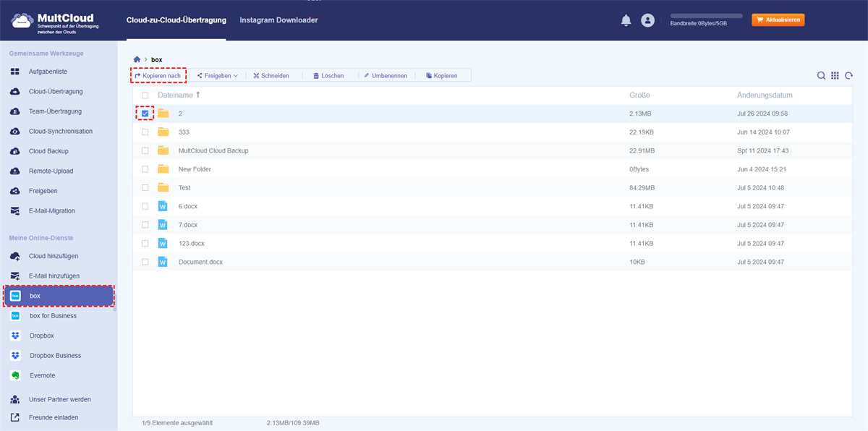This screenshot has height=431, width=868.
Task: Click the Freigeben sidebar icon
Action: point(15,191)
